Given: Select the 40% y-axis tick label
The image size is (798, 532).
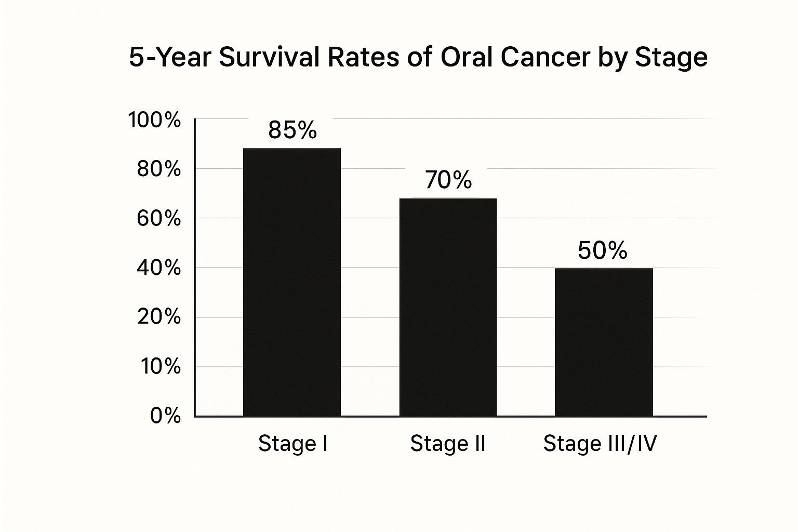Looking at the screenshot, I should coord(158,268).
